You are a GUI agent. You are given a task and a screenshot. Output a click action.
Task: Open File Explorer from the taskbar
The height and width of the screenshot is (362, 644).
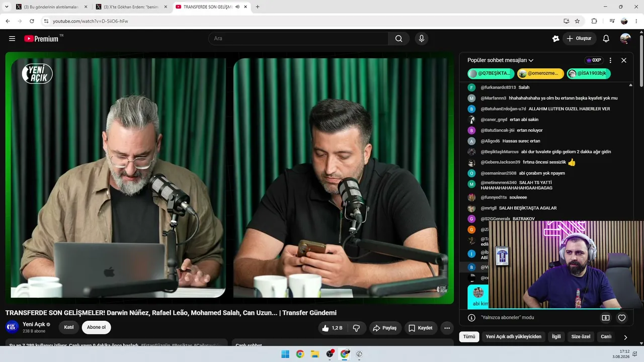[x=315, y=354]
